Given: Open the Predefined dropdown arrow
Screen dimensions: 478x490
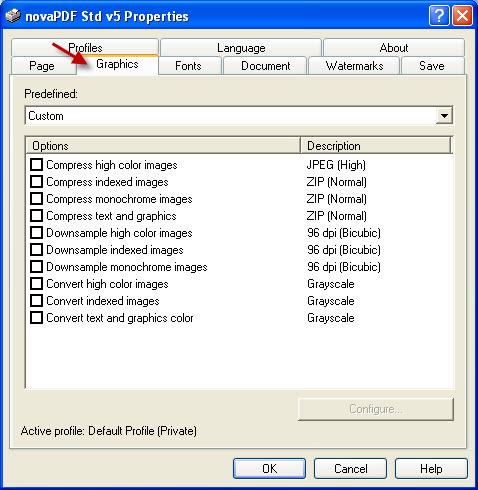Looking at the screenshot, I should [444, 116].
